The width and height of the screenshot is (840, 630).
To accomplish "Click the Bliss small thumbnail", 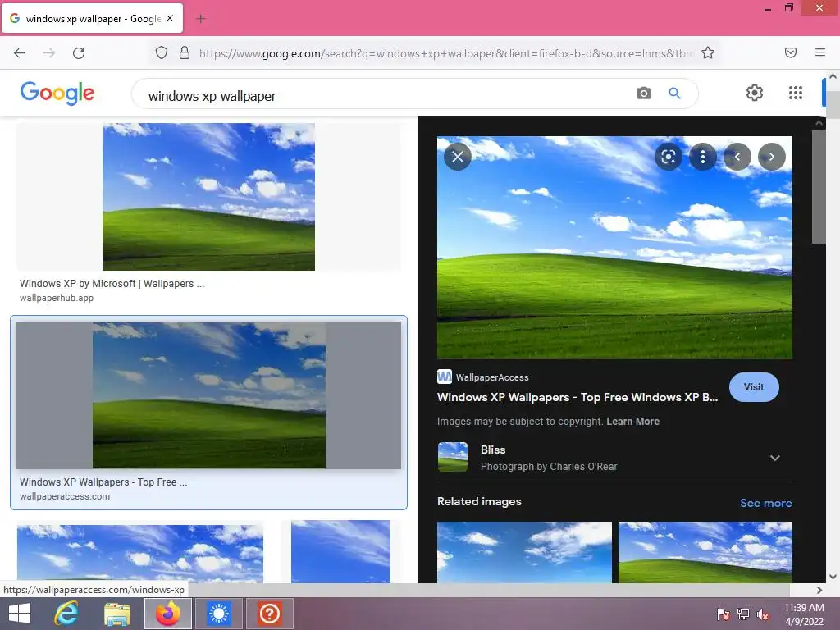I will tap(453, 457).
